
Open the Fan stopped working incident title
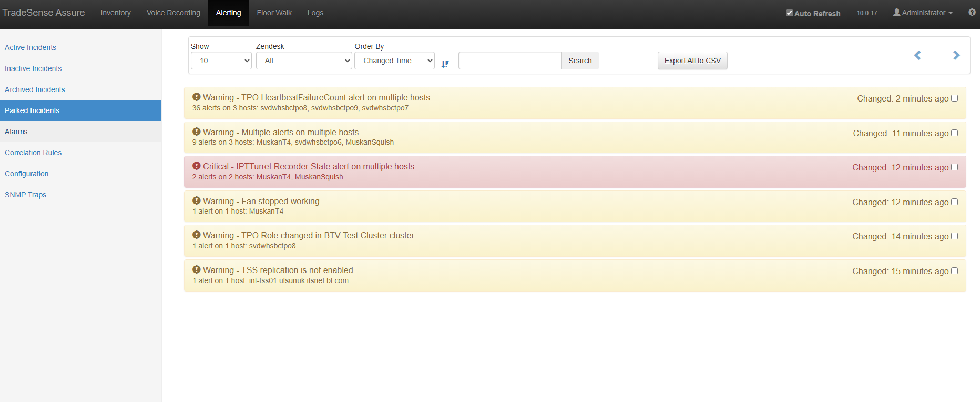pos(261,201)
